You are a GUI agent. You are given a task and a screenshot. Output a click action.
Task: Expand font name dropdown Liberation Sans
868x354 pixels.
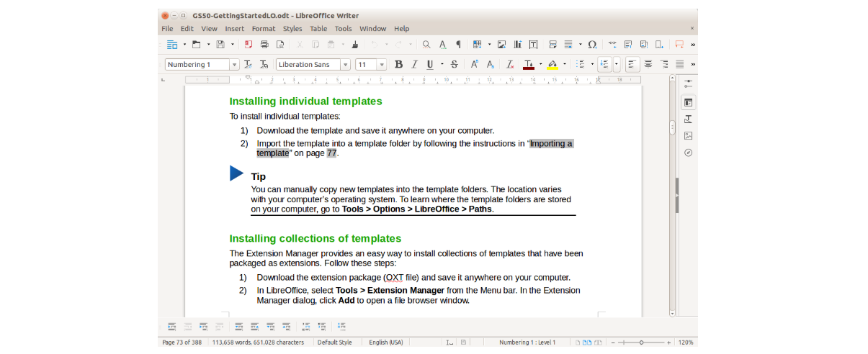pos(345,65)
